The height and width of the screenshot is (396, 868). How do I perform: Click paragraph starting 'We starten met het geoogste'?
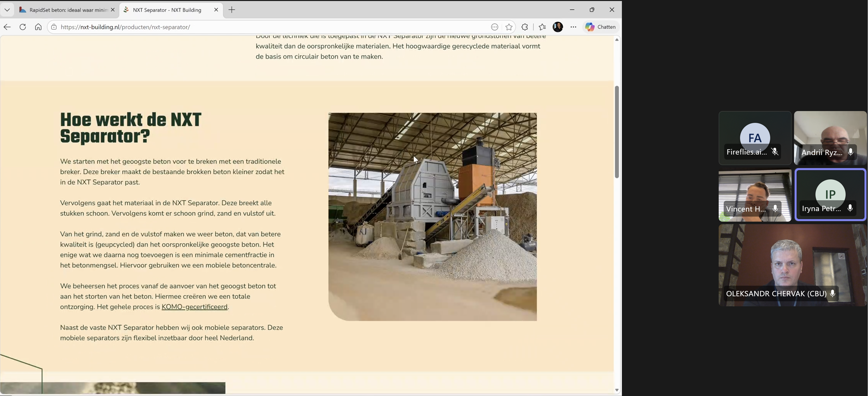coord(172,172)
